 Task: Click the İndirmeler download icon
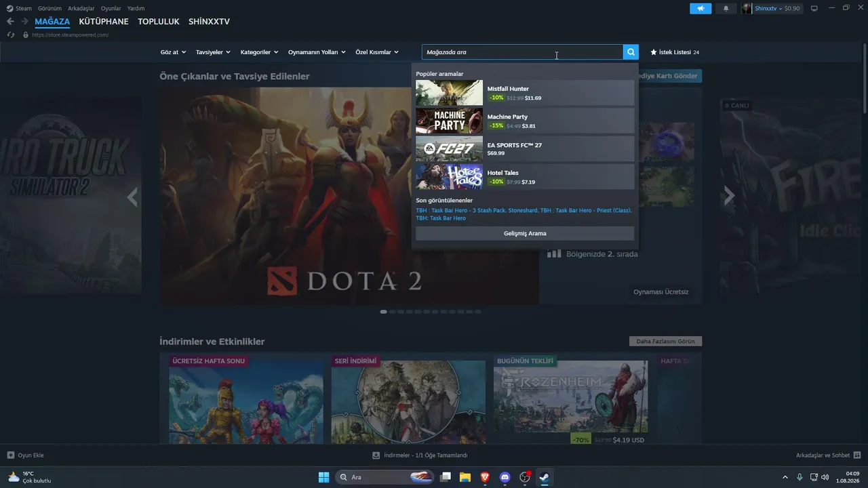376,455
